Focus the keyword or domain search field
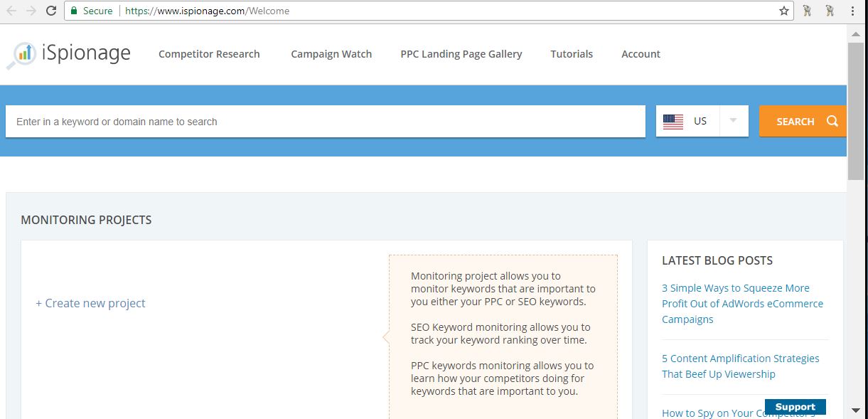 tap(326, 122)
